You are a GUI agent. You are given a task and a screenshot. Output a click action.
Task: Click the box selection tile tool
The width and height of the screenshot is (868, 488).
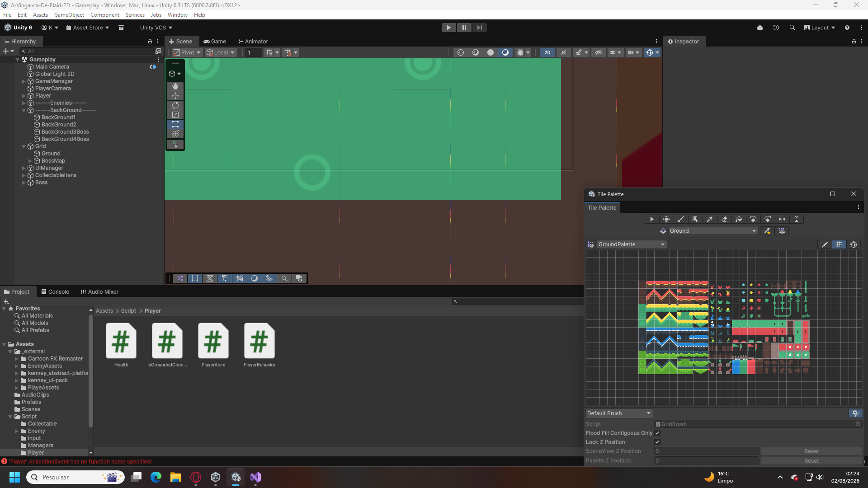coord(695,219)
